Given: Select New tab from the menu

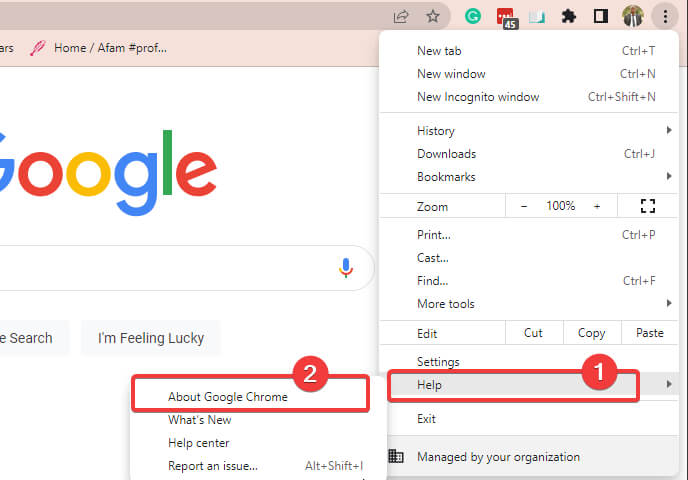Looking at the screenshot, I should [x=529, y=51].
